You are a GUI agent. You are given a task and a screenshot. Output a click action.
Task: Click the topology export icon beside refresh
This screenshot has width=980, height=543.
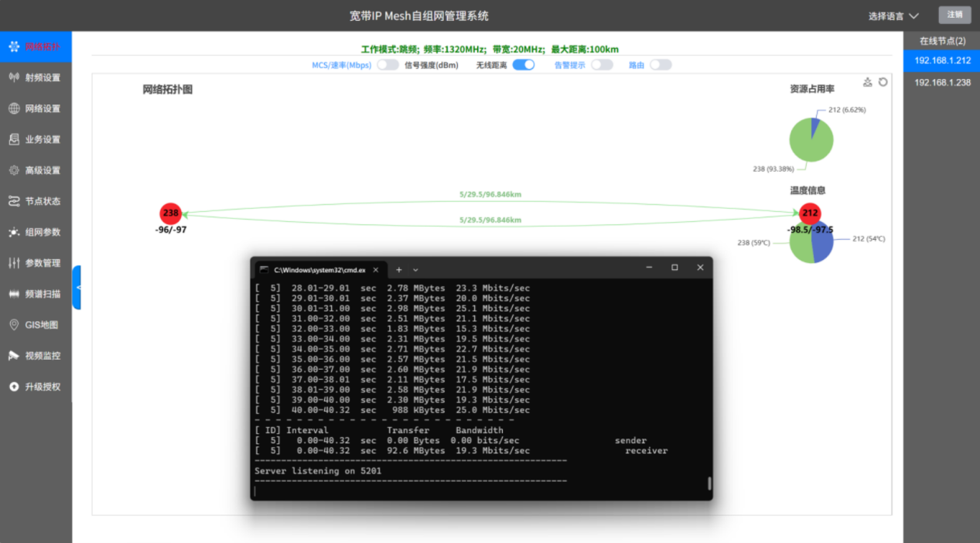[x=868, y=82]
